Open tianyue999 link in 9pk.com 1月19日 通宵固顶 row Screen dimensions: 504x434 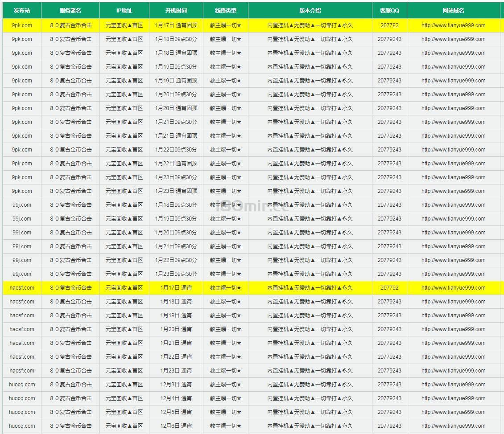tap(453, 81)
